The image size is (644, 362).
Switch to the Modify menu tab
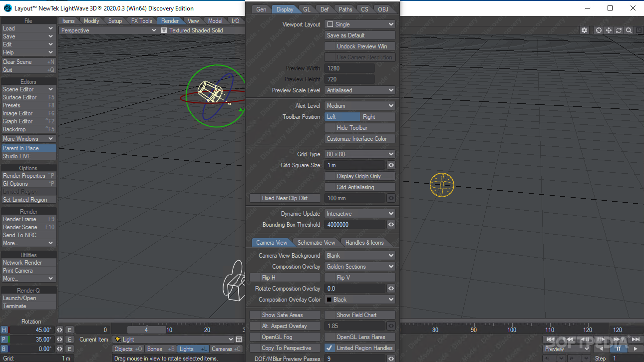[91, 21]
